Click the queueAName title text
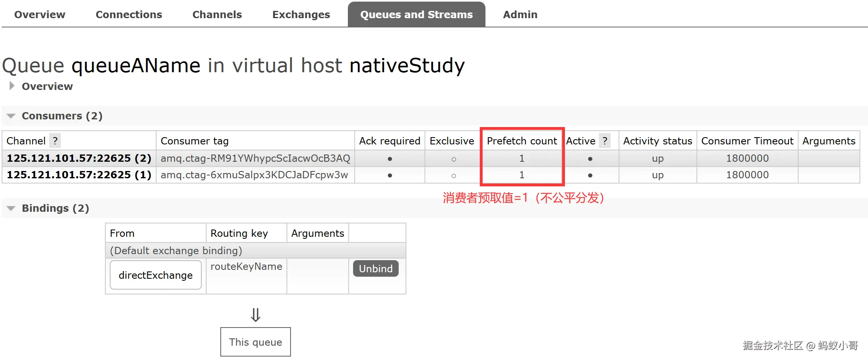Image resolution: width=868 pixels, height=361 pixels. [136, 65]
